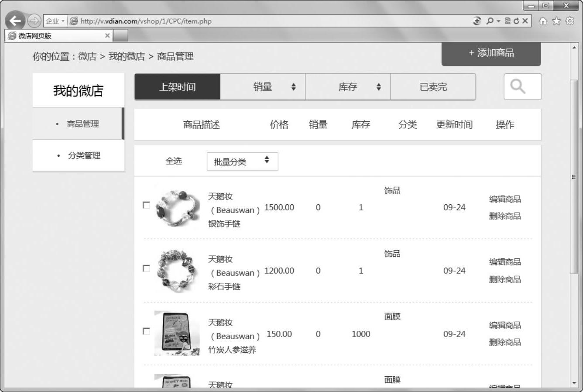Viewport: 583px width, 392px height.
Task: Click 编辑商品 for the 彩石手链 row
Action: (x=505, y=262)
